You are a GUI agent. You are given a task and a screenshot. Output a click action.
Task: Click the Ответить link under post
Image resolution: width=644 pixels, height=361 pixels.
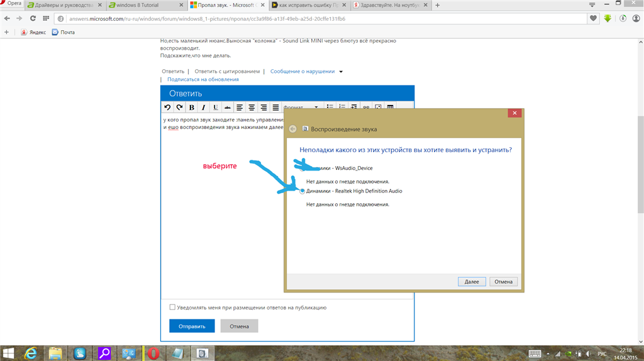(x=173, y=72)
